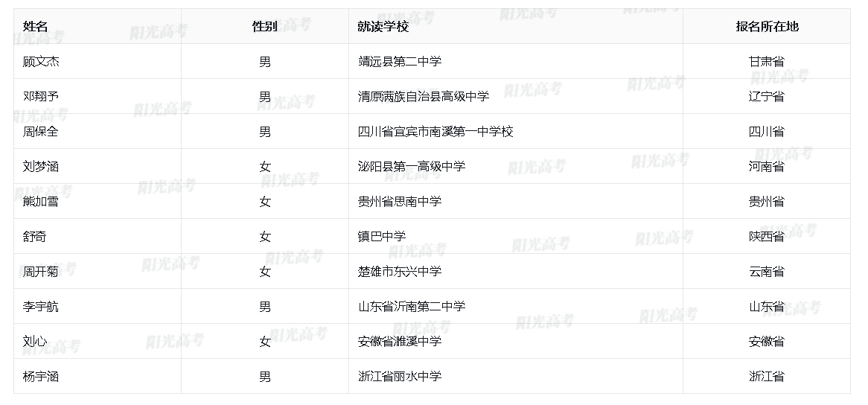Viewport: 868px width, 405px height.
Task: Click the school 泌阳县第一高级中学
Action: click(x=412, y=167)
